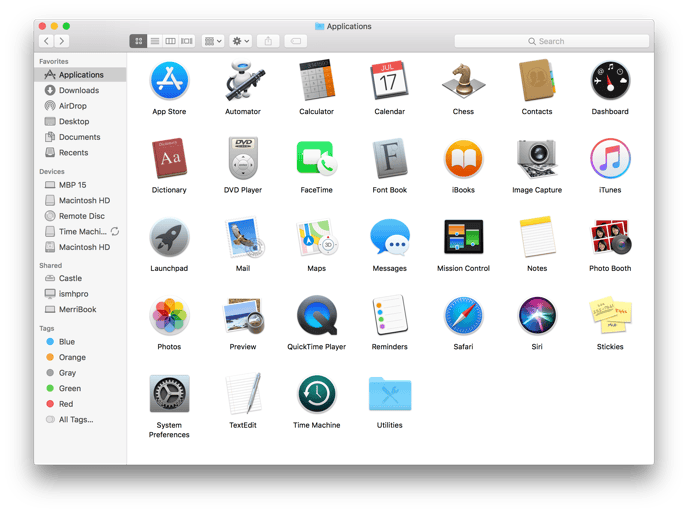The width and height of the screenshot is (688, 513).
Task: Open the Utilities folder icon
Action: (x=390, y=394)
